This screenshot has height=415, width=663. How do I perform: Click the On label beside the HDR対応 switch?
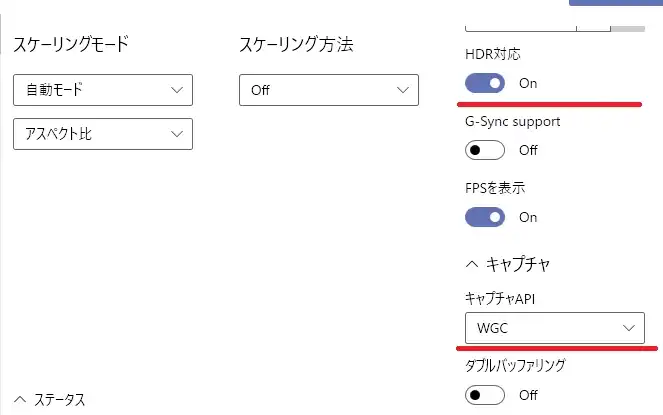click(x=528, y=83)
